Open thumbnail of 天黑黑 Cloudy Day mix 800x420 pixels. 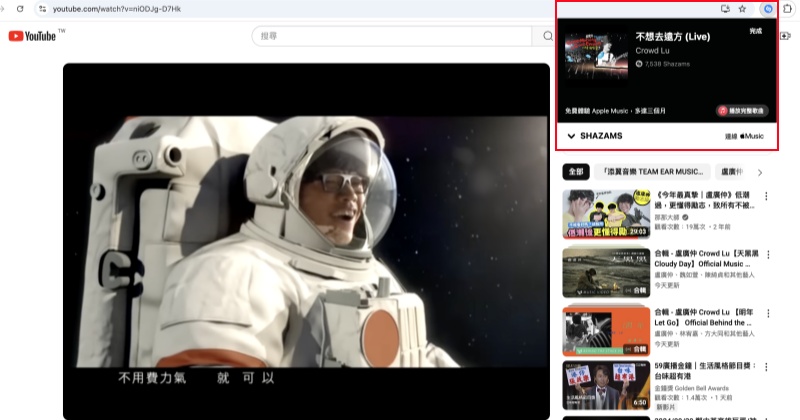(x=606, y=273)
